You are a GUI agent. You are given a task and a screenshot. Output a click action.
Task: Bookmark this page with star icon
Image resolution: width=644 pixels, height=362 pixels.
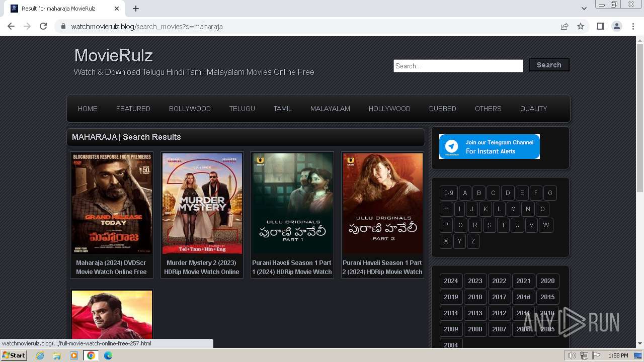pos(581,26)
